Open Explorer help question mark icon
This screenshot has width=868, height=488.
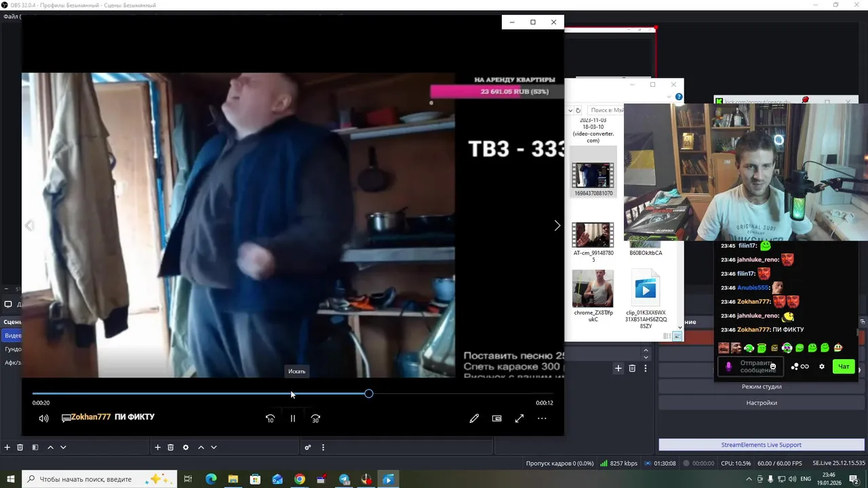[x=679, y=97]
